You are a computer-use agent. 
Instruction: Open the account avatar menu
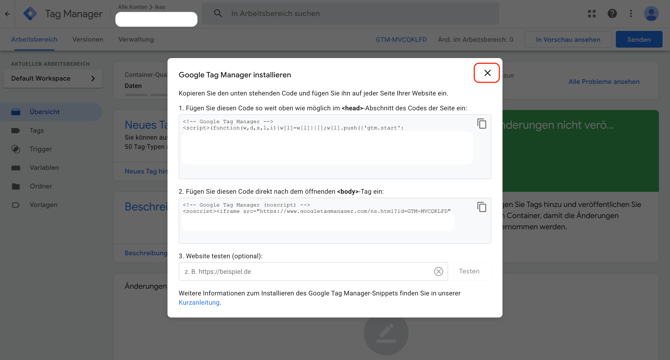point(651,14)
